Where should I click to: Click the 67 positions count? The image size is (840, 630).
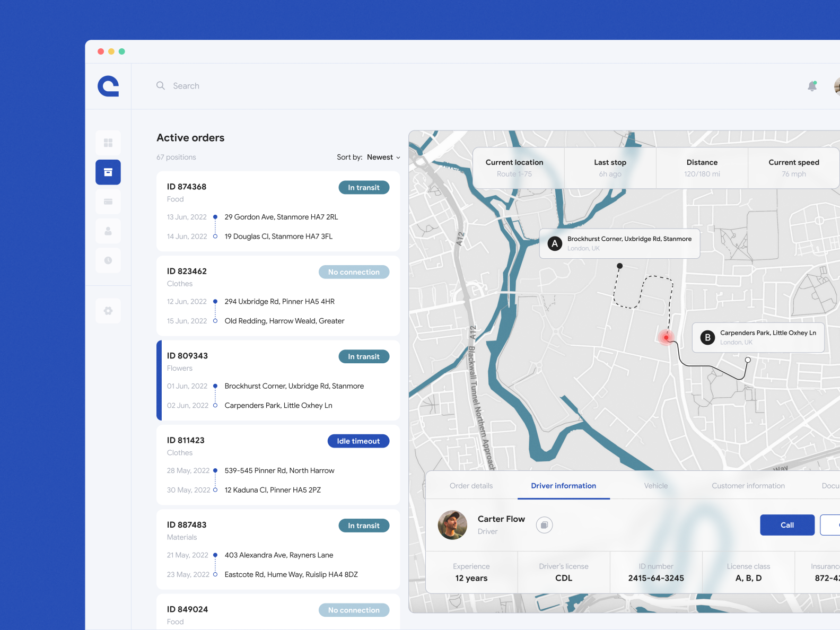click(x=176, y=157)
